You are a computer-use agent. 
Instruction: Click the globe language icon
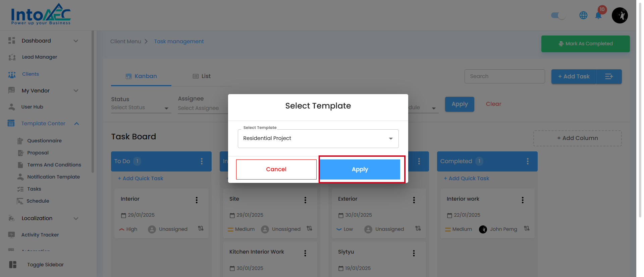pyautogui.click(x=583, y=15)
